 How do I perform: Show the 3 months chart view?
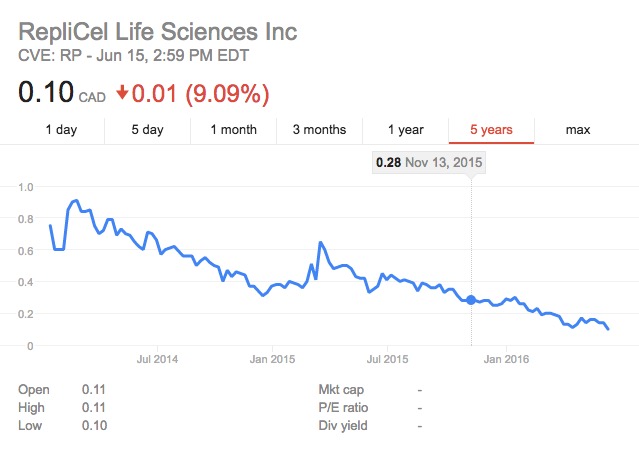(x=319, y=130)
